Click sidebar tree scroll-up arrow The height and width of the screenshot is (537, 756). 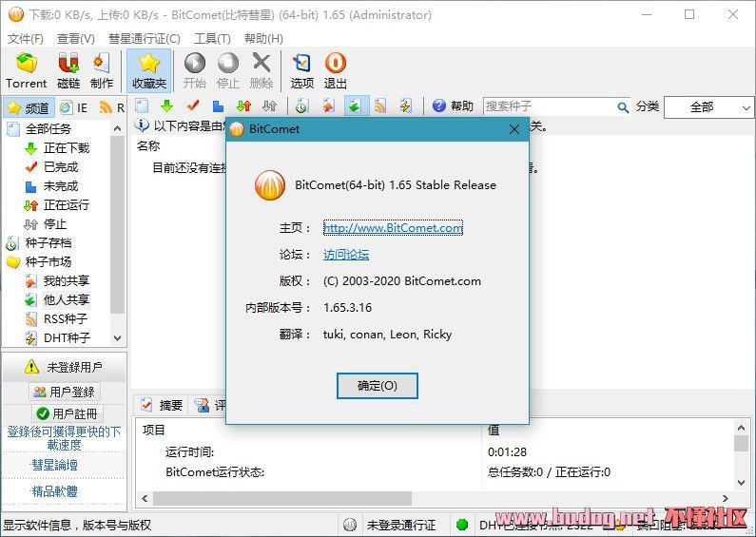click(x=117, y=128)
